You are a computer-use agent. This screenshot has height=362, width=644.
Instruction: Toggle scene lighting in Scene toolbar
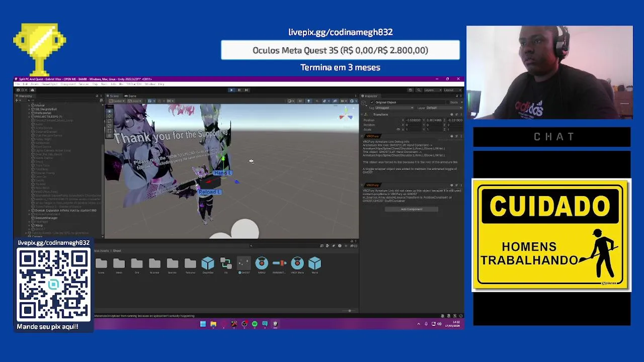(308, 101)
